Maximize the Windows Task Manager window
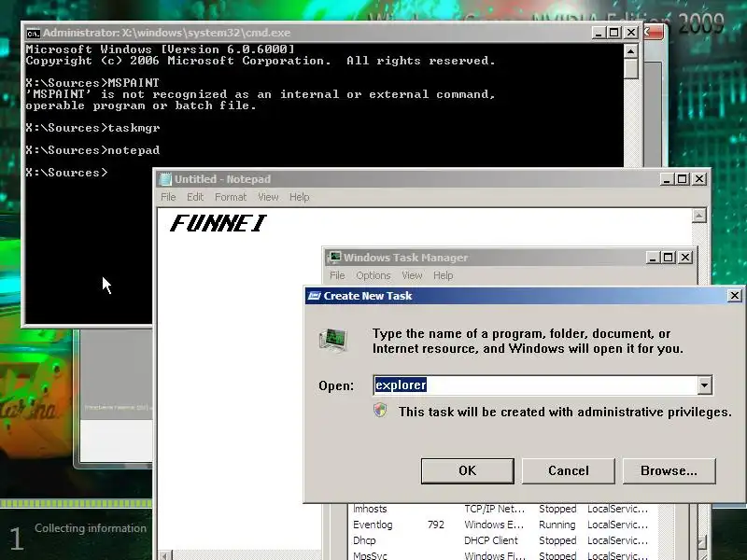Screen dimensions: 747x560 669,258
